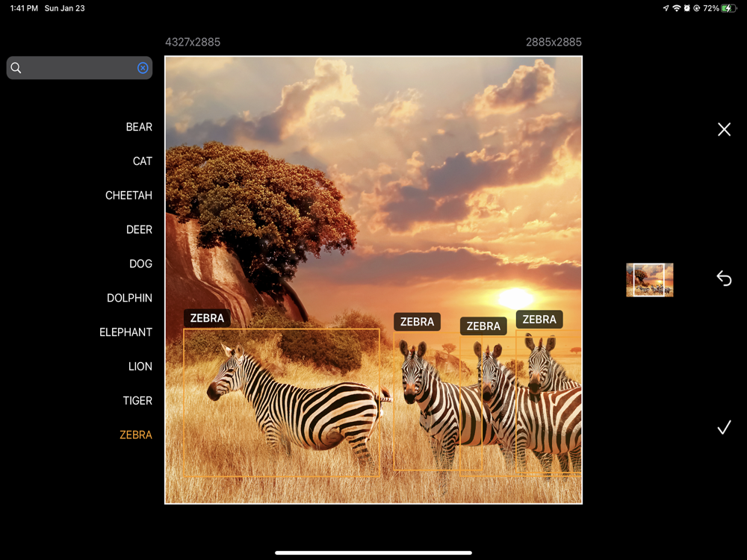Choose the DOLPHIN label
This screenshot has width=747, height=560.
pos(129,298)
